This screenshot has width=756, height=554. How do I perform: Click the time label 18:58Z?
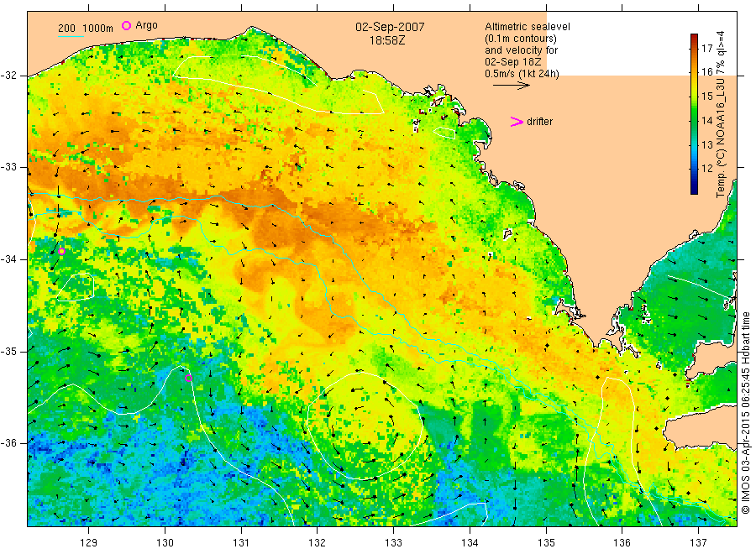387,40
